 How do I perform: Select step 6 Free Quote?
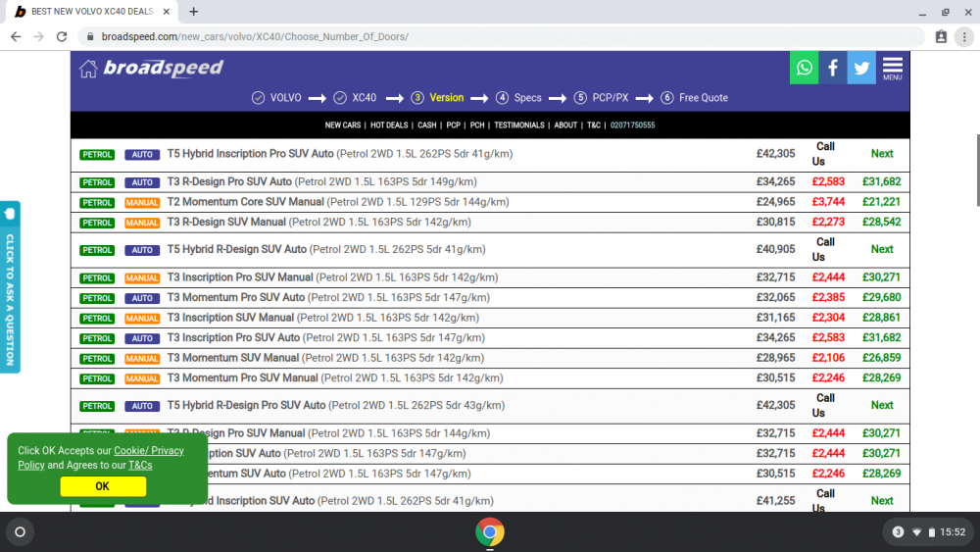tap(695, 98)
